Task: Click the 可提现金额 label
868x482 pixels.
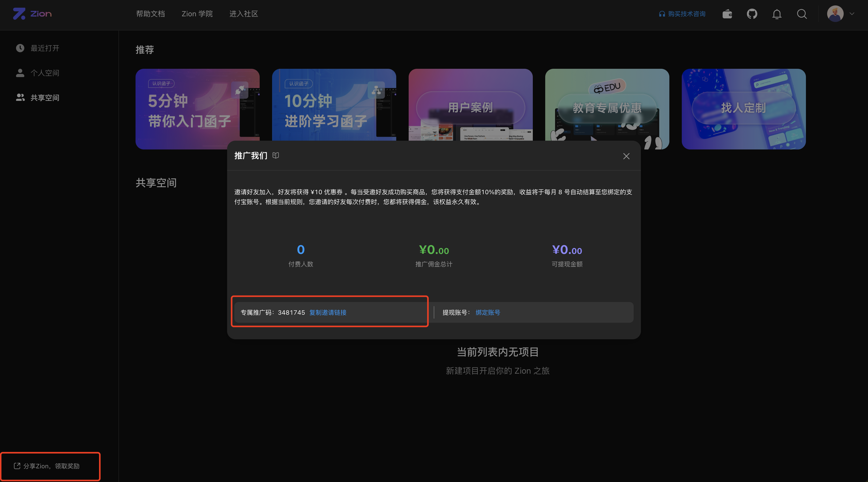Action: click(567, 264)
